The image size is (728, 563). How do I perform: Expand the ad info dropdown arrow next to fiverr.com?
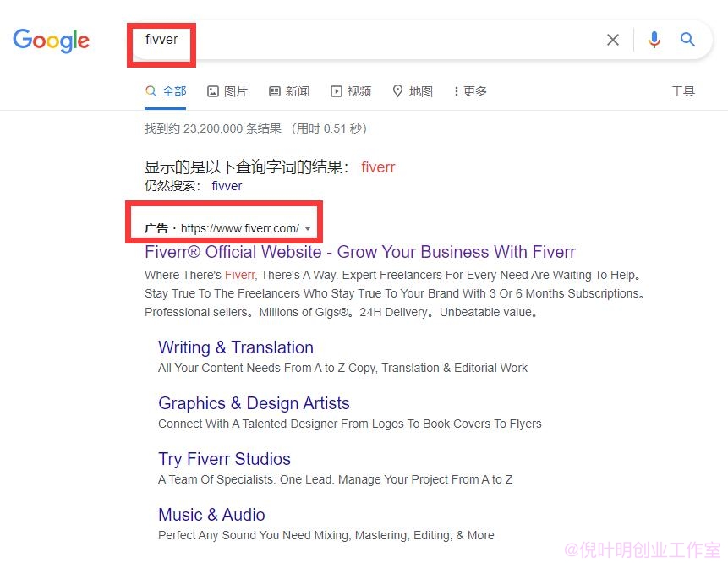308,228
